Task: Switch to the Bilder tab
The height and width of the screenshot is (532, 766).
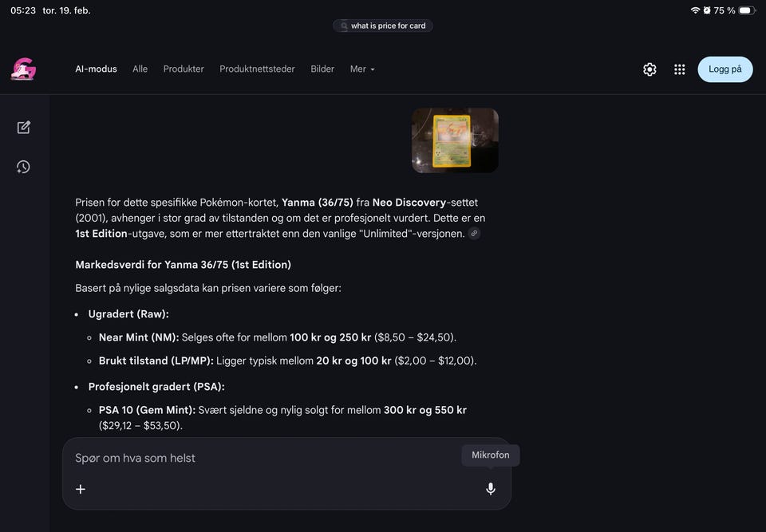Action: (322, 69)
